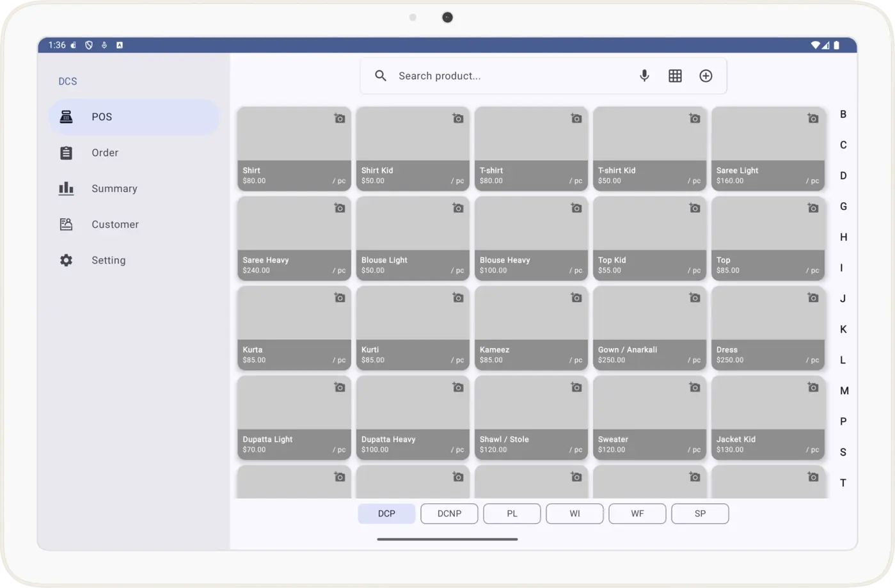Select the PL category button

[x=512, y=513]
